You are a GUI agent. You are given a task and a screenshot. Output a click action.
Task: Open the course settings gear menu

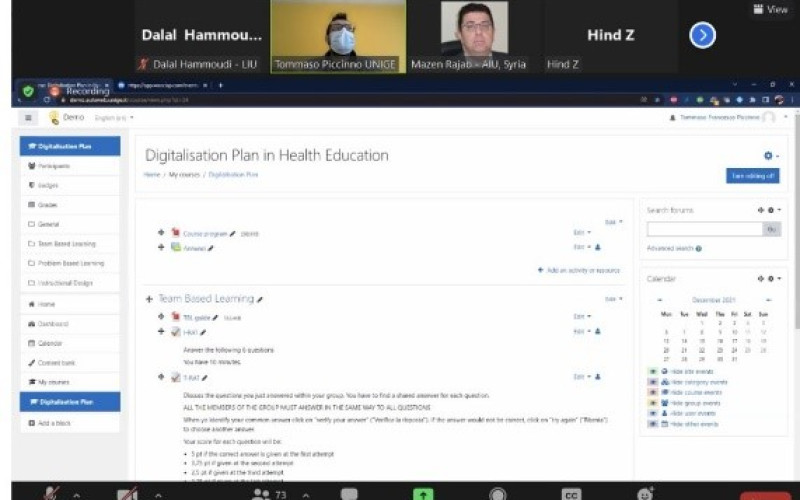769,156
